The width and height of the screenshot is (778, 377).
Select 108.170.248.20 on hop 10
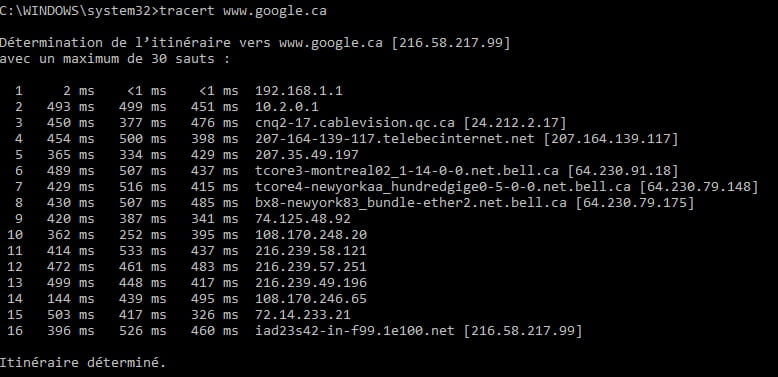tap(311, 235)
